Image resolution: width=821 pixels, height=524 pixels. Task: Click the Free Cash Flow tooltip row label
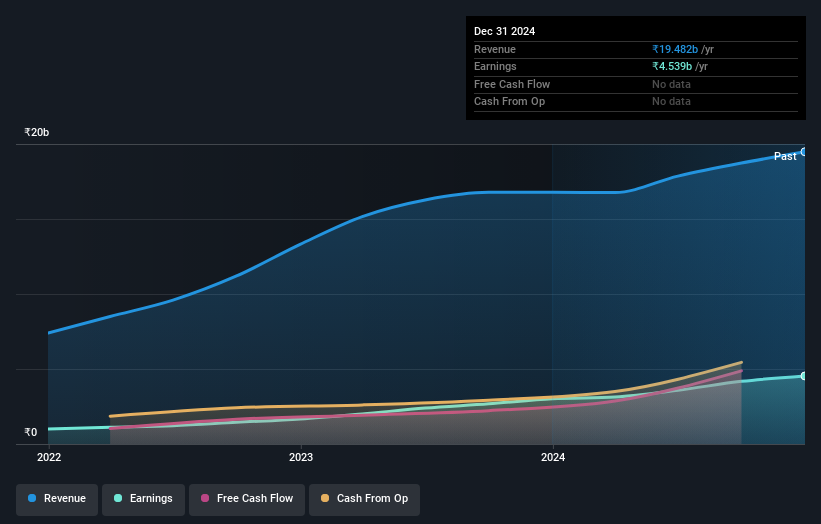point(512,84)
